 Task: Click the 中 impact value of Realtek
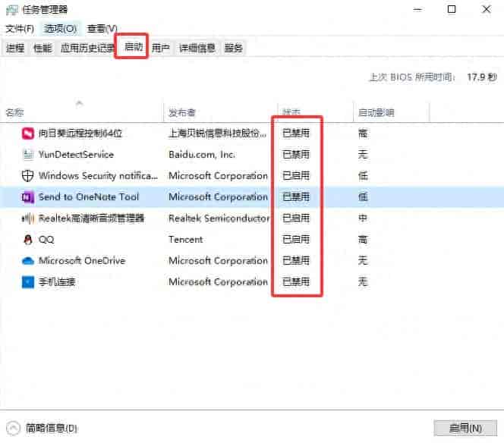[x=363, y=218]
